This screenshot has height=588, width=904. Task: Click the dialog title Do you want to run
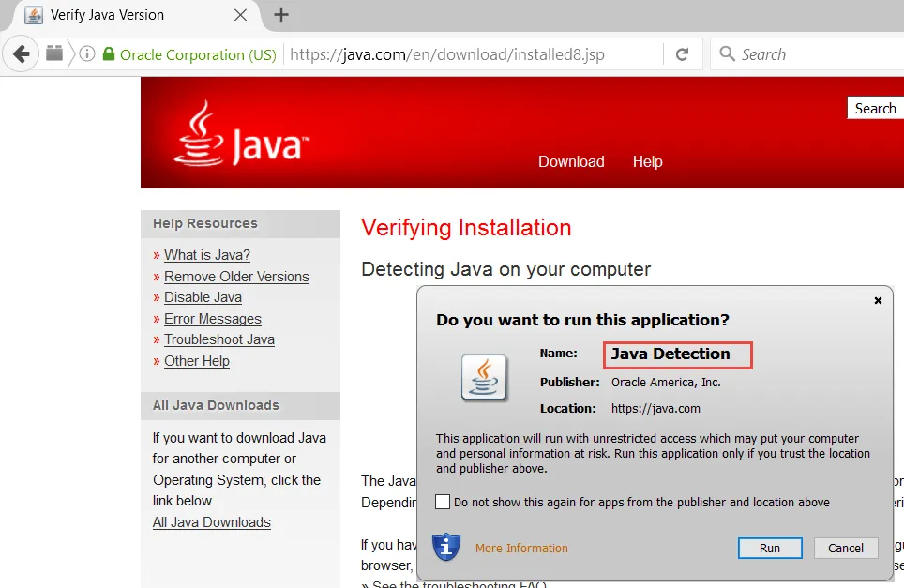coord(582,320)
